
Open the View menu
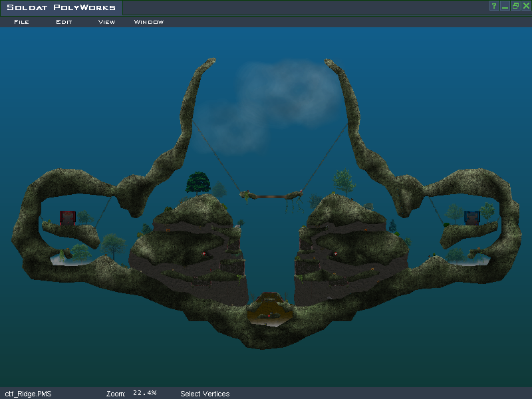[106, 22]
